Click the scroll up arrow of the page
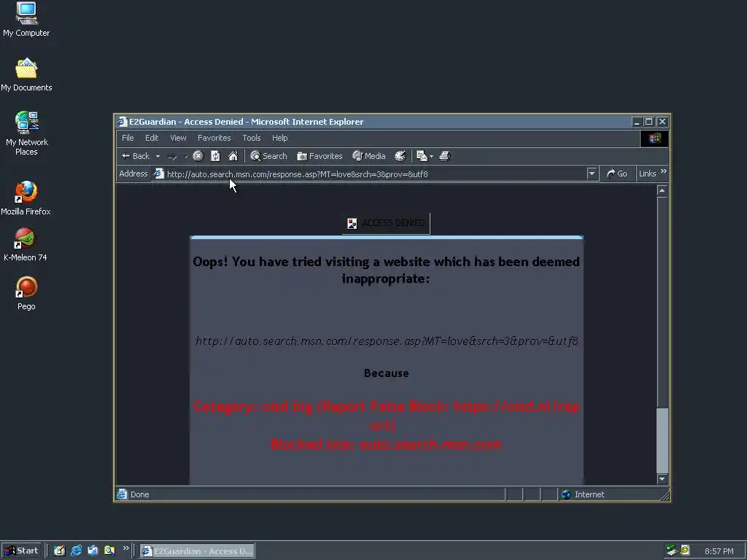The width and height of the screenshot is (747, 560). coord(662,190)
